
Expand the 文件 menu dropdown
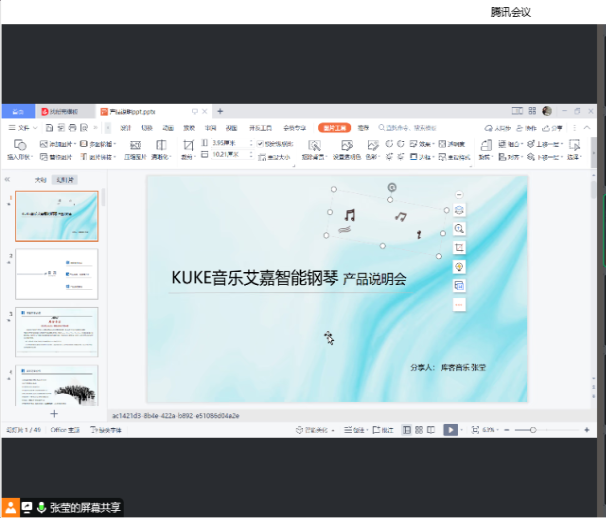[x=22, y=128]
